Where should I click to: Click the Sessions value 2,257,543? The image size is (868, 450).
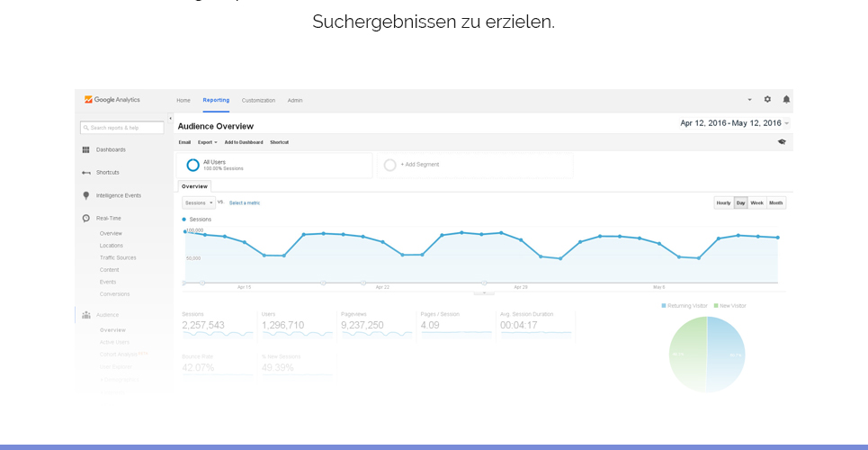coord(203,325)
